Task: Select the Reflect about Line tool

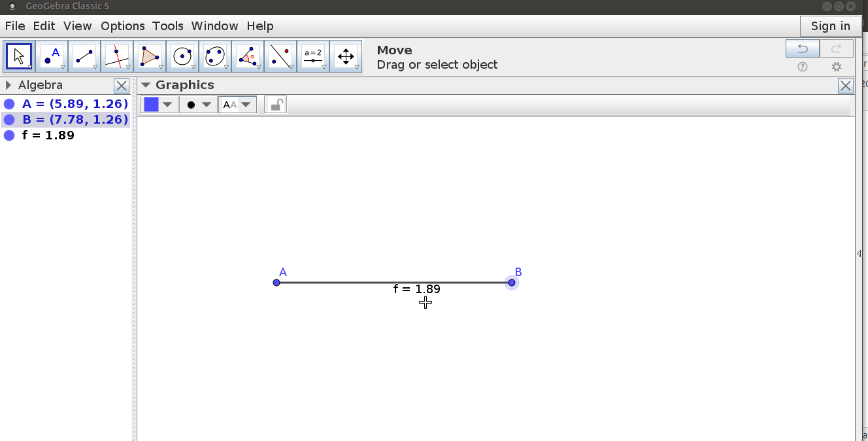Action: click(280, 57)
